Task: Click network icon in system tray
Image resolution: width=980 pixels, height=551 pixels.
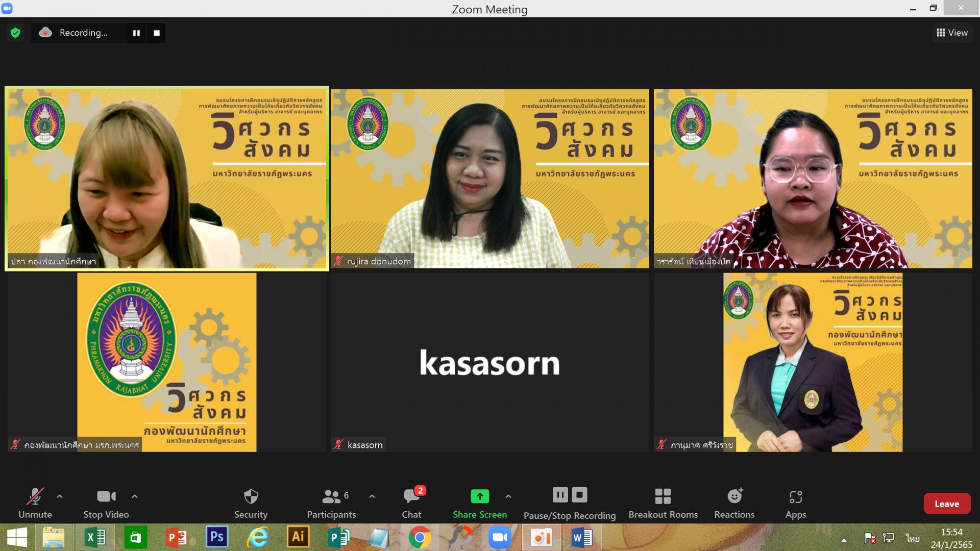Action: [x=889, y=538]
